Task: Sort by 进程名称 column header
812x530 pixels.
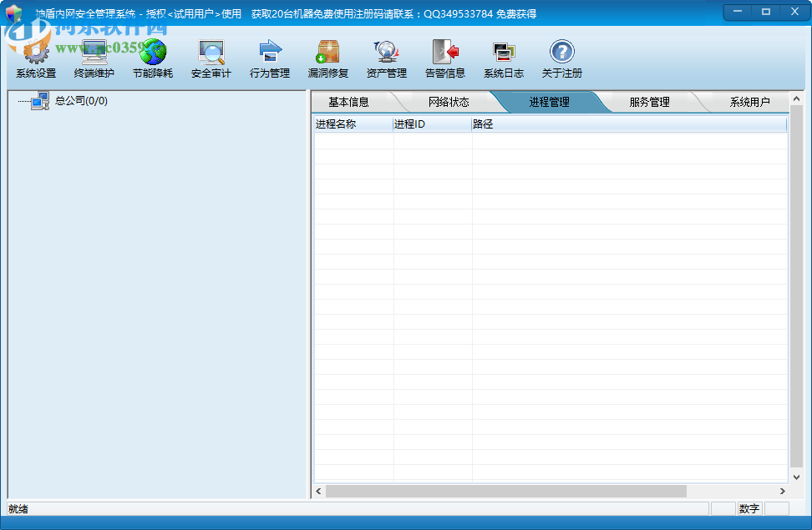Action: click(x=353, y=124)
